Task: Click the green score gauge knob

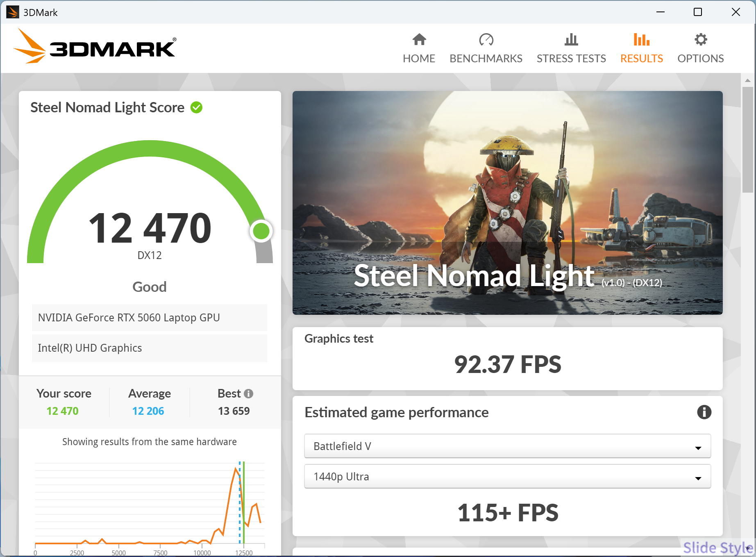Action: point(261,231)
